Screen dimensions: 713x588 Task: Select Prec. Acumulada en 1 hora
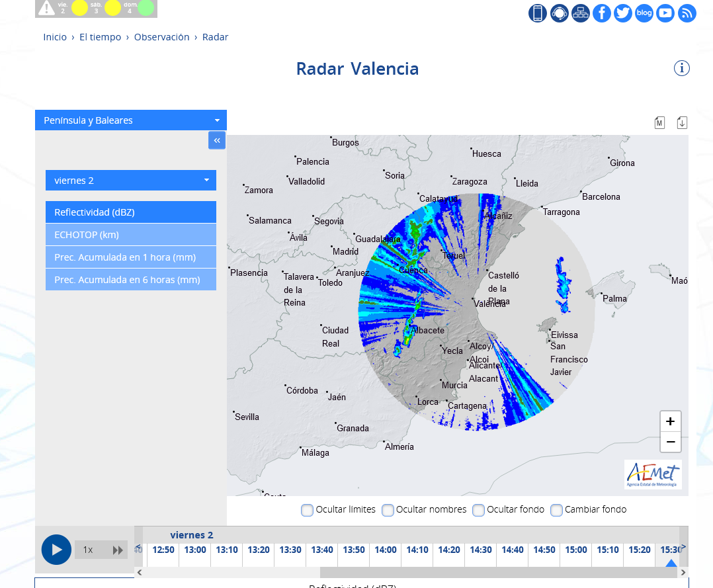coord(131,257)
